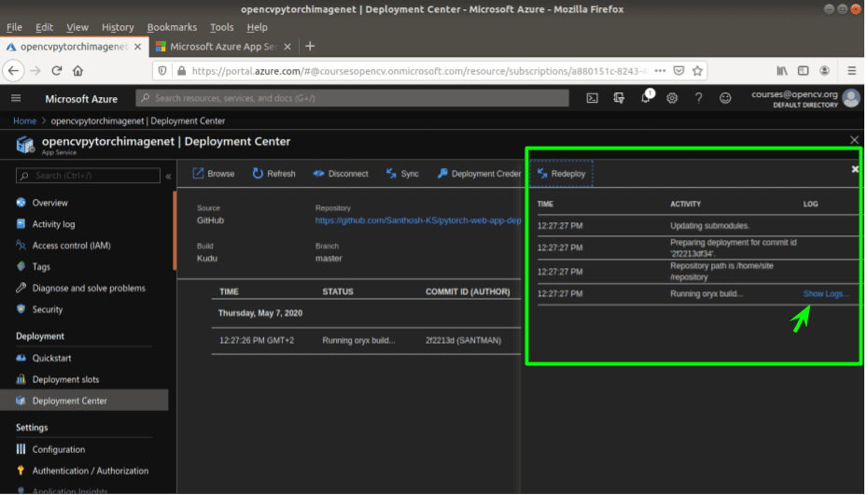Click Refresh in the deployment toolbar
This screenshot has width=868, height=495.
click(x=274, y=174)
